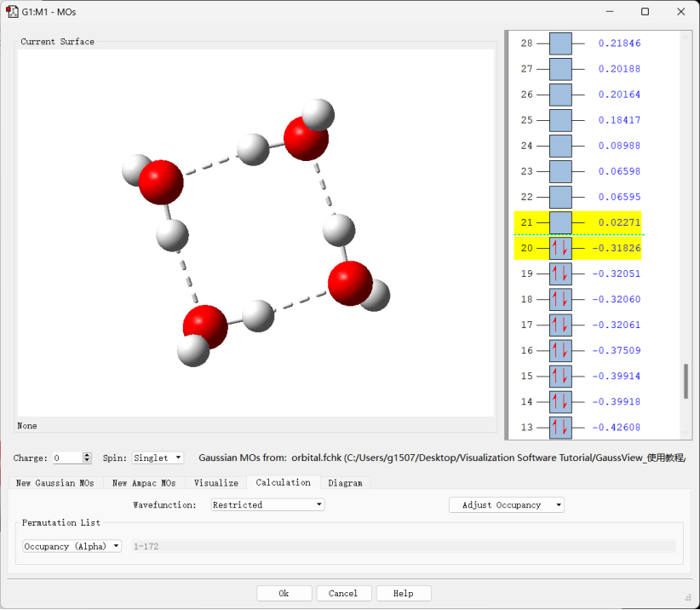Switch to the Visualize tab

pos(215,483)
